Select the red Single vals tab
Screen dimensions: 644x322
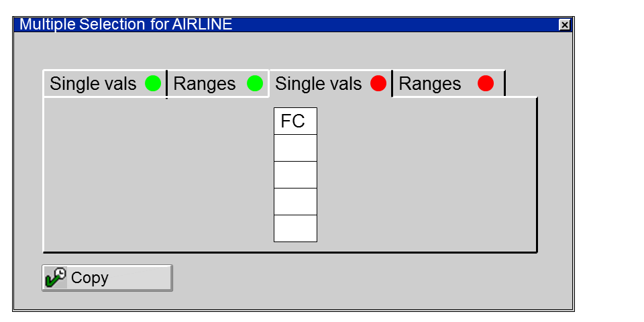319,84
